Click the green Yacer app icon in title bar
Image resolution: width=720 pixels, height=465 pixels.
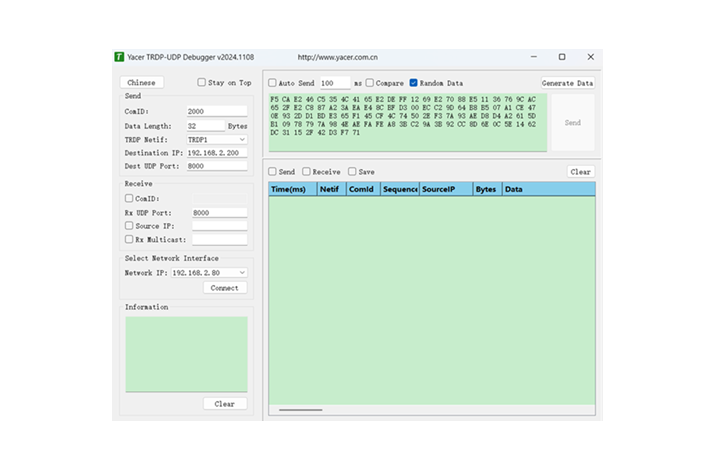point(119,57)
